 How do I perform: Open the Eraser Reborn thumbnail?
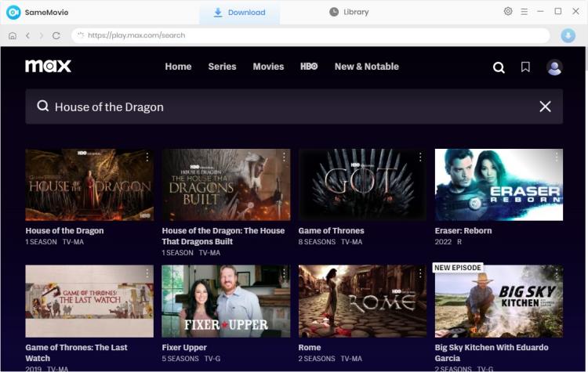click(x=499, y=185)
